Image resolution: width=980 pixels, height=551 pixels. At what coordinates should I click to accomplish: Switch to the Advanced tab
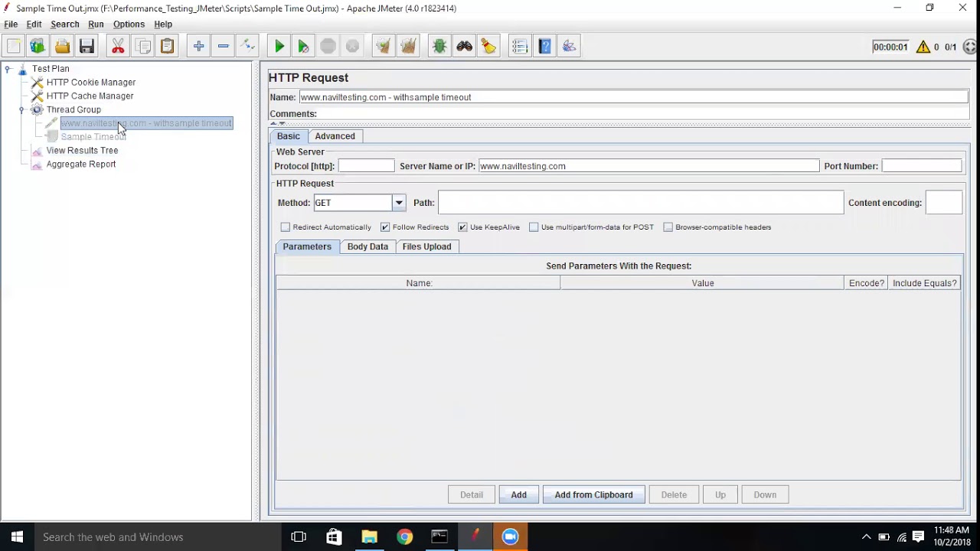[x=335, y=136]
